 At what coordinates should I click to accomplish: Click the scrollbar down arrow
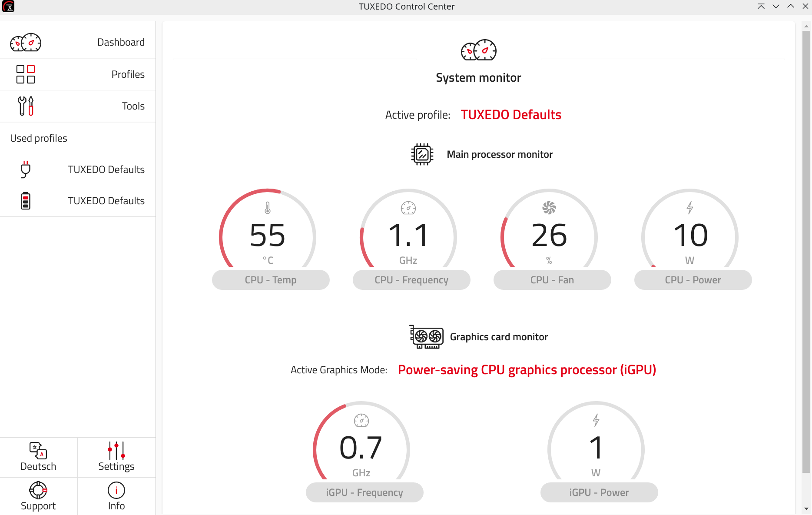pos(806,508)
